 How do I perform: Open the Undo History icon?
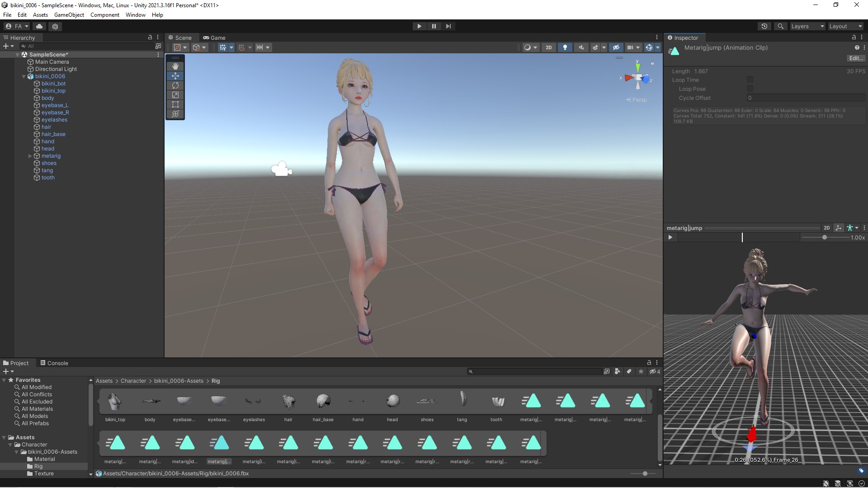[x=764, y=26]
